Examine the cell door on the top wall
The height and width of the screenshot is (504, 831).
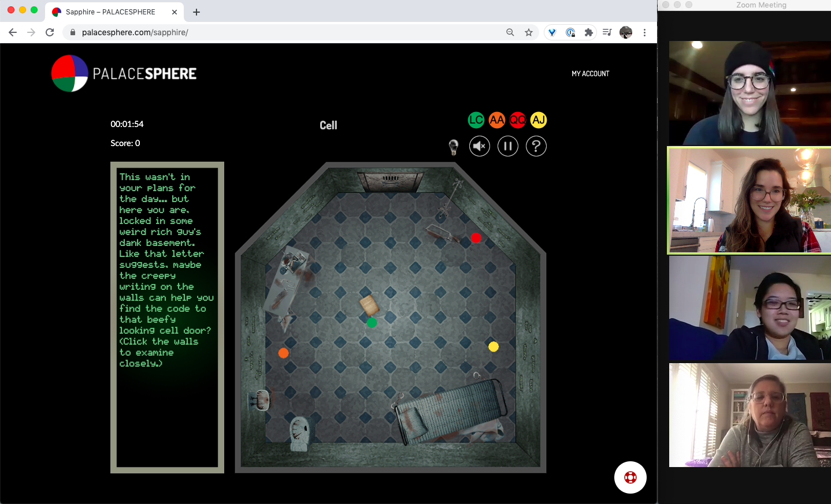click(391, 181)
